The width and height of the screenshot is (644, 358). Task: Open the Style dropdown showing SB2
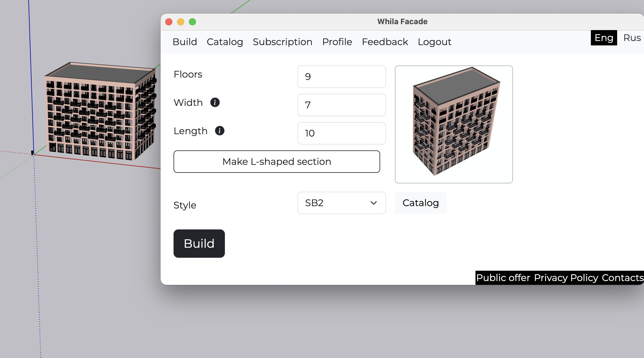tap(341, 203)
